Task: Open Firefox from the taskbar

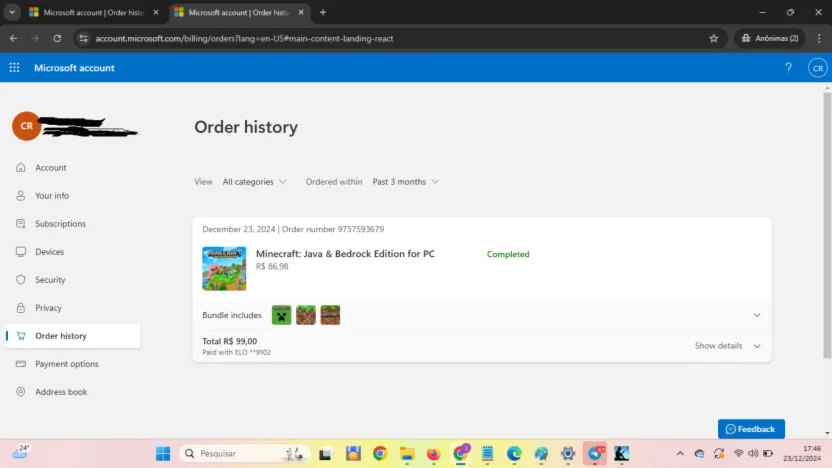Action: coord(434,454)
